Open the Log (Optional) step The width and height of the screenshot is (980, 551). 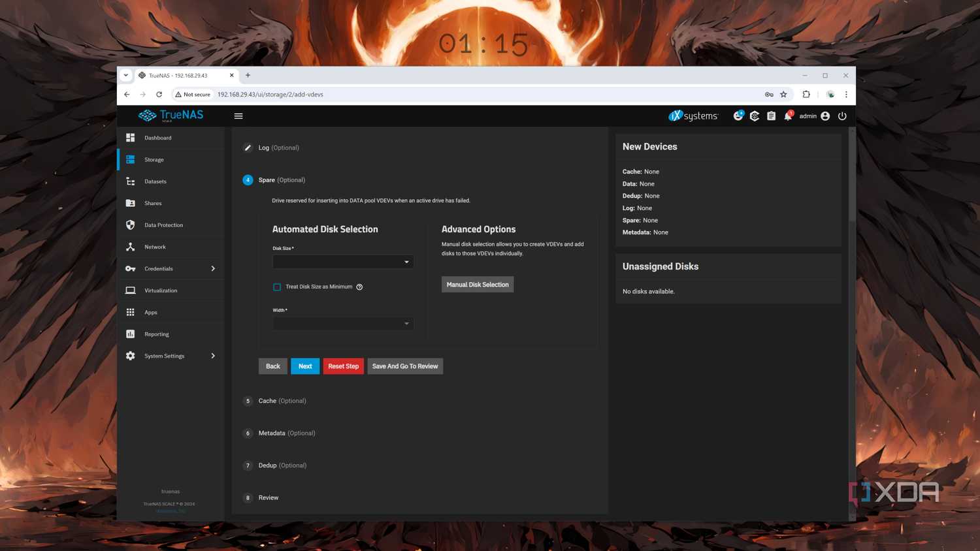pyautogui.click(x=278, y=148)
